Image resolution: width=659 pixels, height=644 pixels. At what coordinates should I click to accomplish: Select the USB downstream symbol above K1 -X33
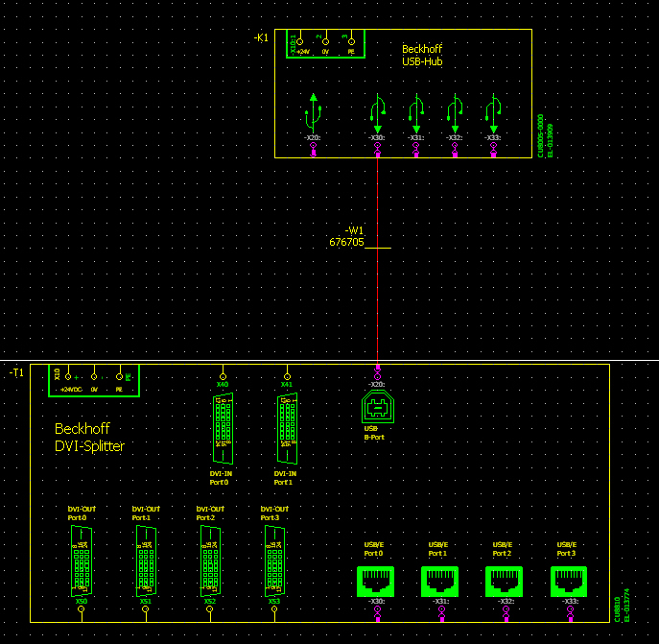(x=493, y=112)
